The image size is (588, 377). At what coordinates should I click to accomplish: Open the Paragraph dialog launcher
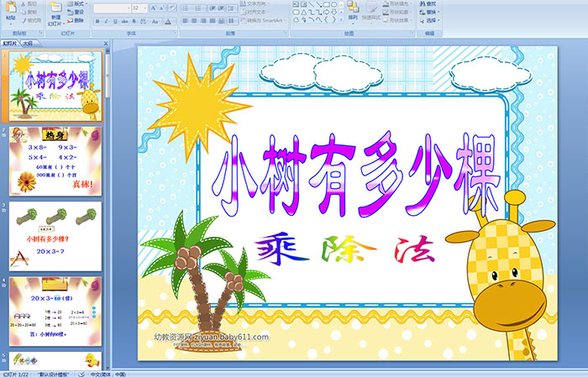tap(286, 33)
